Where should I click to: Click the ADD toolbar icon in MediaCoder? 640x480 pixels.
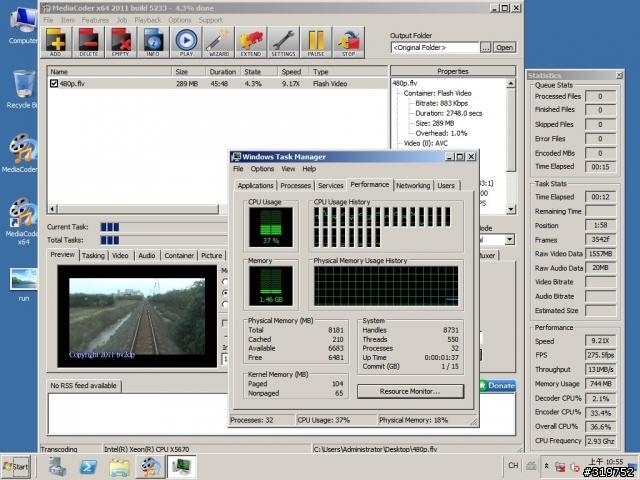[56, 42]
